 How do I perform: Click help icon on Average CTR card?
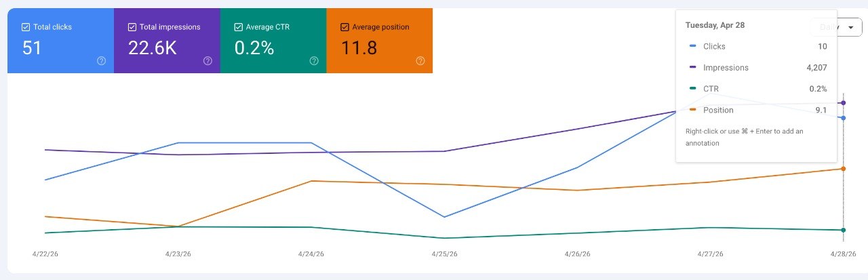pyautogui.click(x=314, y=60)
